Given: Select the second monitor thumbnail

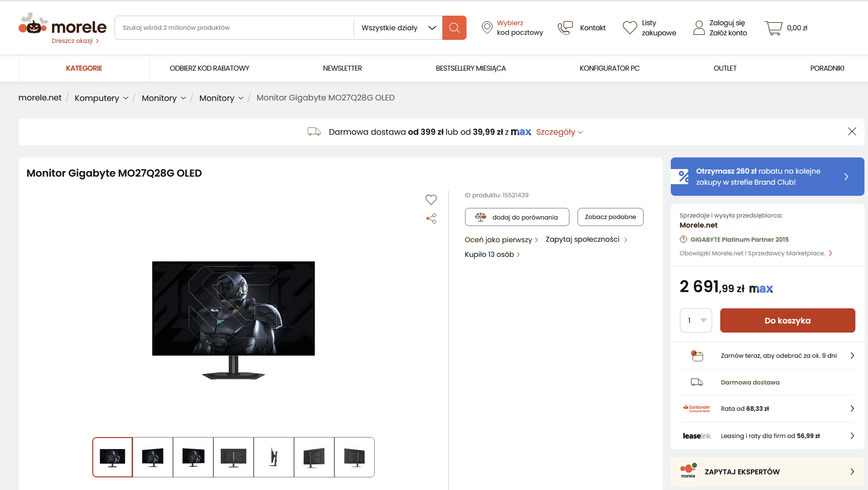Looking at the screenshot, I should [x=153, y=457].
